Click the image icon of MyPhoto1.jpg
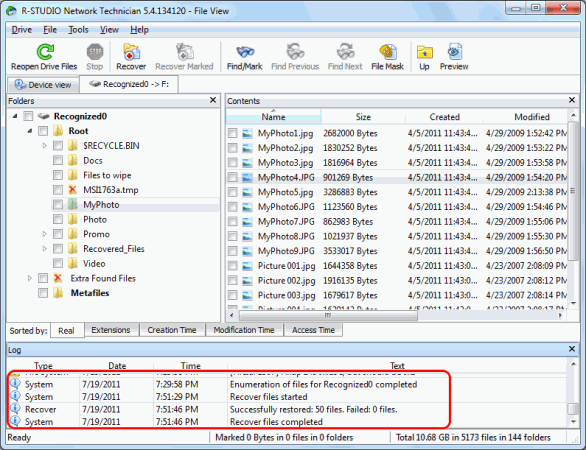Image resolution: width=586 pixels, height=450 pixels. pyautogui.click(x=247, y=133)
